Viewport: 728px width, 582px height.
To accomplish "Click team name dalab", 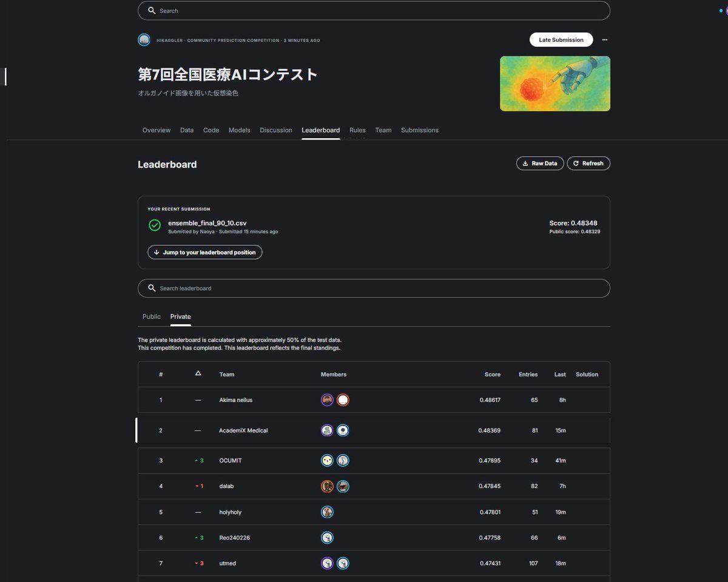I will pos(226,486).
